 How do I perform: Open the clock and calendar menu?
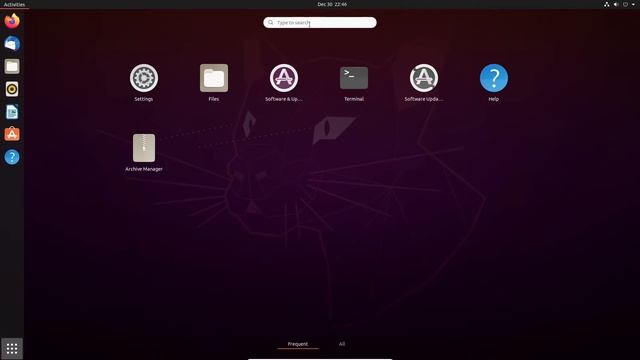(x=332, y=4)
